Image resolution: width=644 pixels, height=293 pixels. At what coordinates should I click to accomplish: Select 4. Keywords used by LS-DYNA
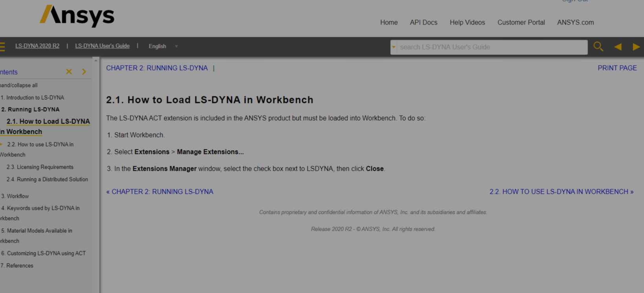(40, 213)
